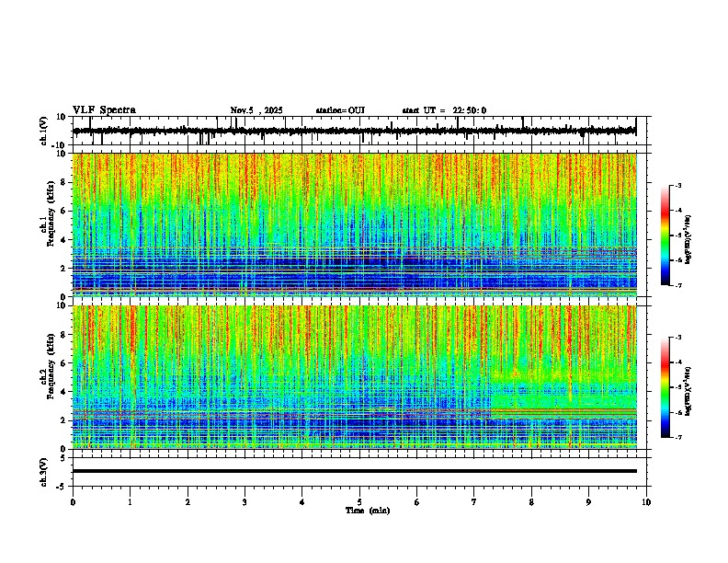Click the "ch.1(V)" axis label
The image size is (728, 563).
pos(44,131)
